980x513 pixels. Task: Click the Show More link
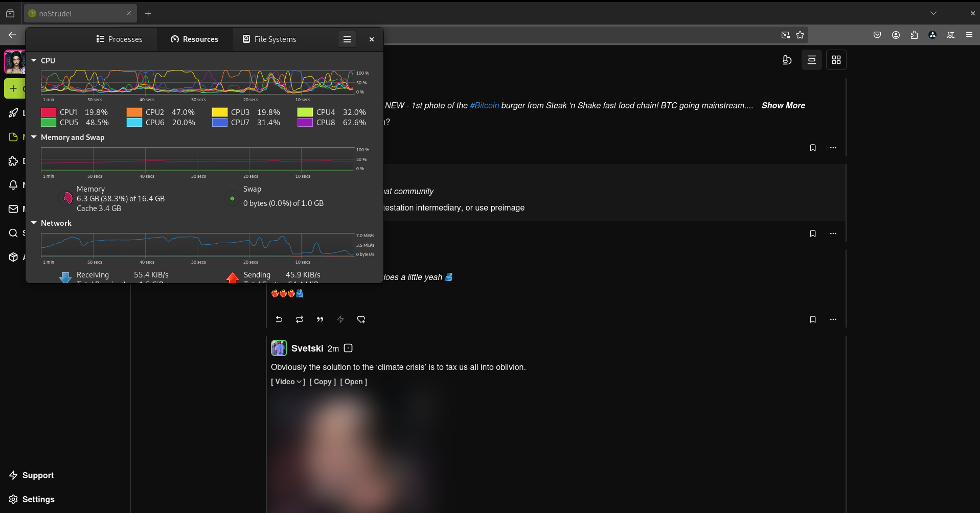coord(783,105)
